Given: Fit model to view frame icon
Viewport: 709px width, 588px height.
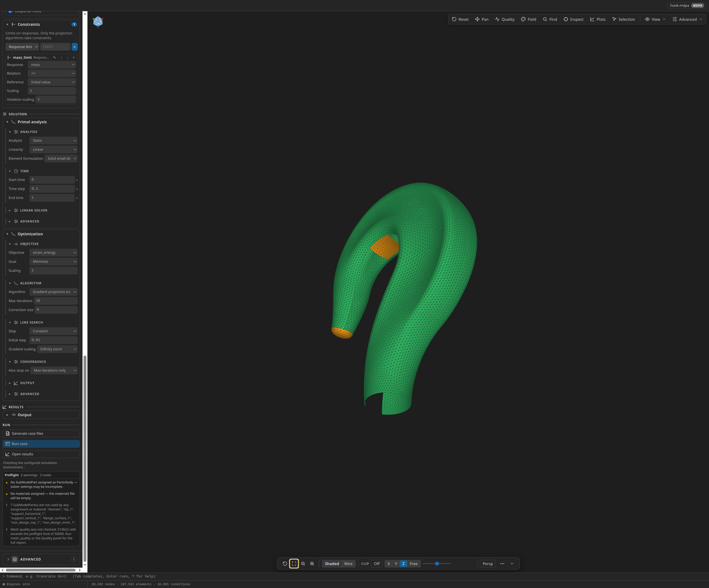Looking at the screenshot, I should tap(294, 564).
